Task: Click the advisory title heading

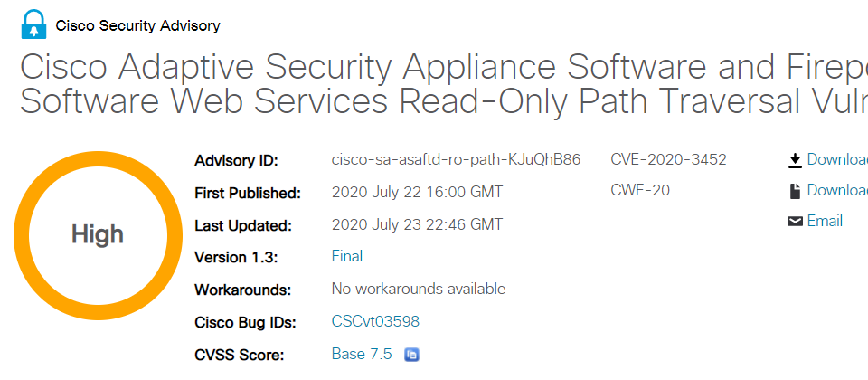Action: (444, 83)
